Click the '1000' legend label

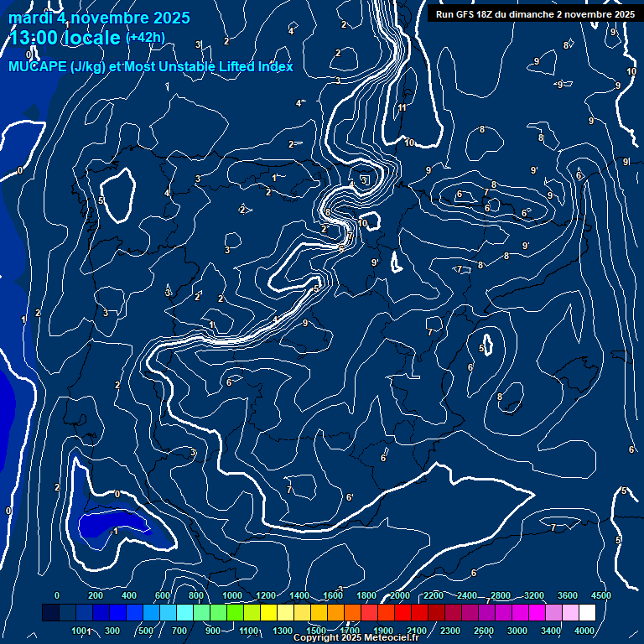pyautogui.click(x=232, y=595)
